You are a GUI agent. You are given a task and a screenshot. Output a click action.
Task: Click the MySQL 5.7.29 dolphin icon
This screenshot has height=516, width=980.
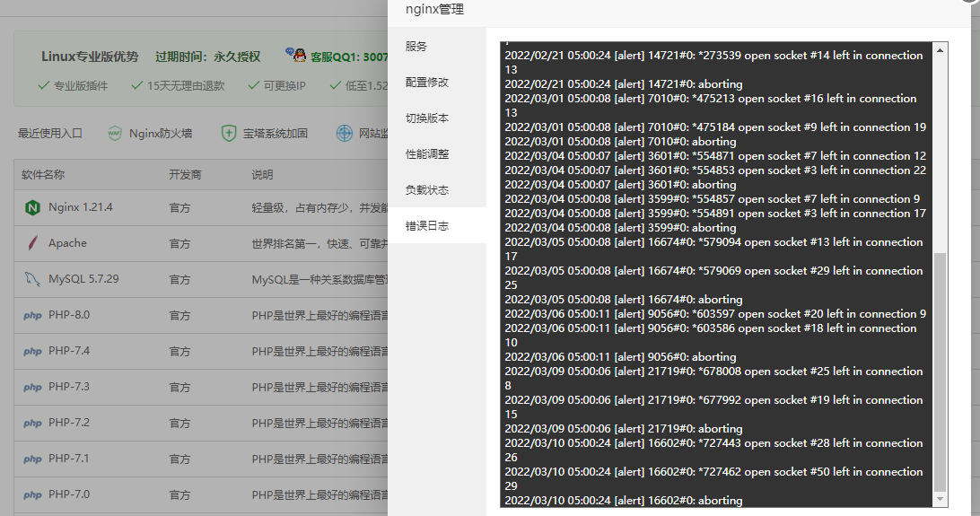(33, 279)
